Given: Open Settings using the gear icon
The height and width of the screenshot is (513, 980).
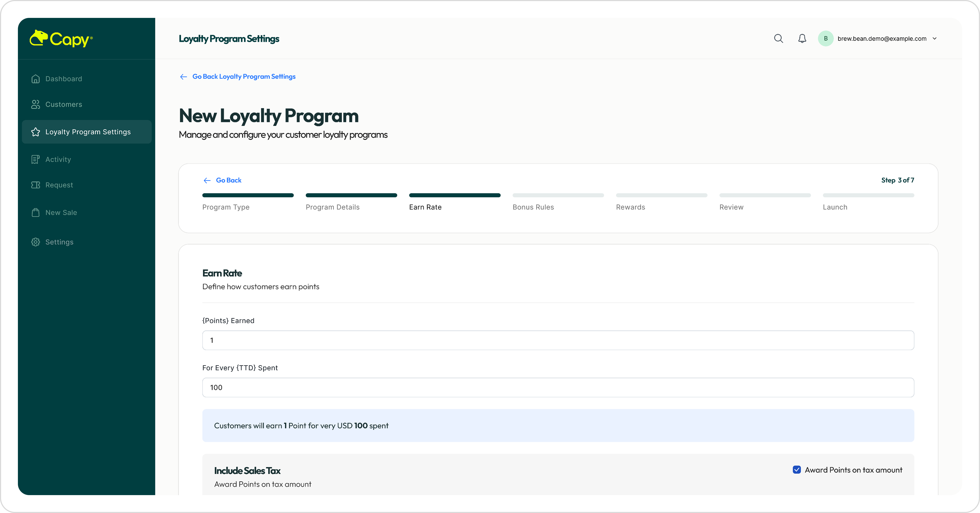Looking at the screenshot, I should [35, 242].
